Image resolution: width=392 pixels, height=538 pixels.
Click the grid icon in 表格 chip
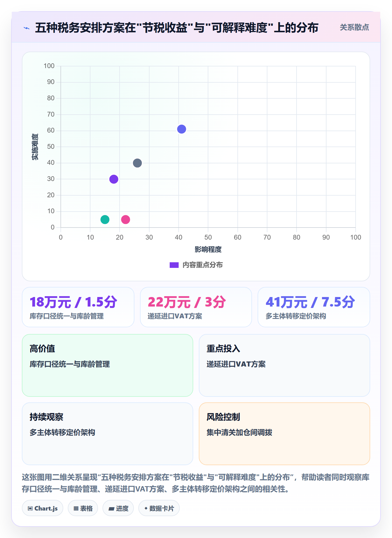76,509
